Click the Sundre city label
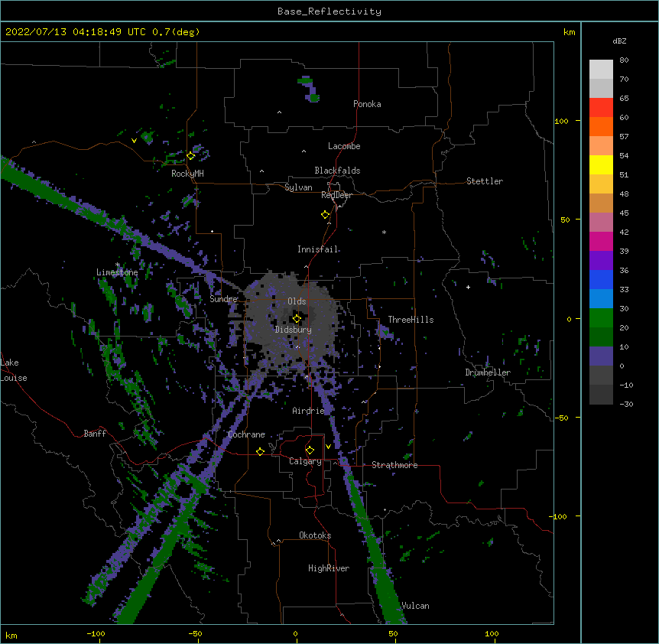This screenshot has height=644, width=659. pos(223,299)
